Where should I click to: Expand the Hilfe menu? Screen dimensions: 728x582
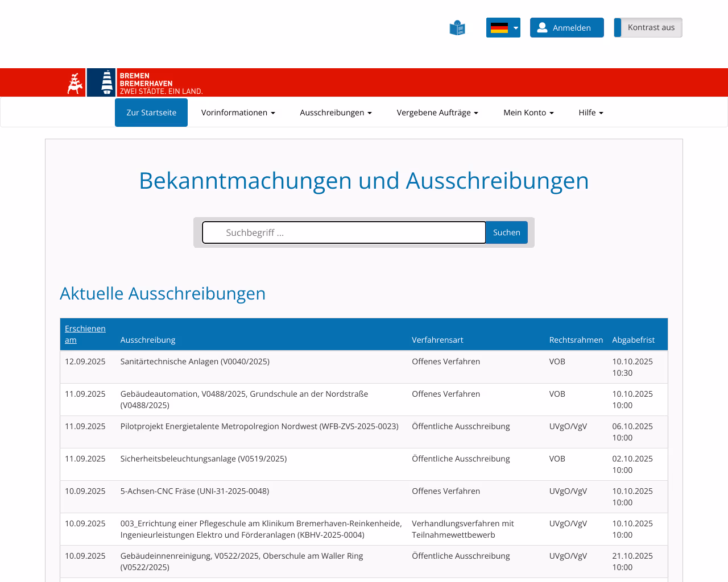click(591, 113)
